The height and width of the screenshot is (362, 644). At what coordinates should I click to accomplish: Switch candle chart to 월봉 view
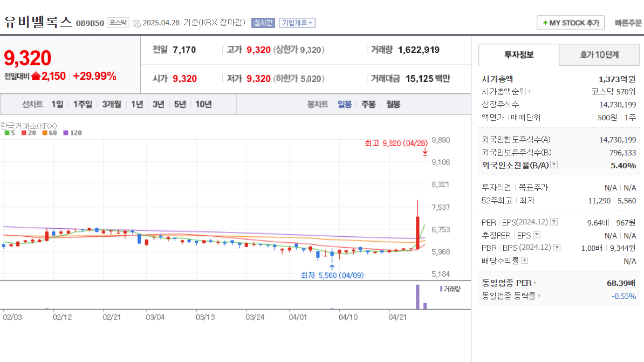392,104
